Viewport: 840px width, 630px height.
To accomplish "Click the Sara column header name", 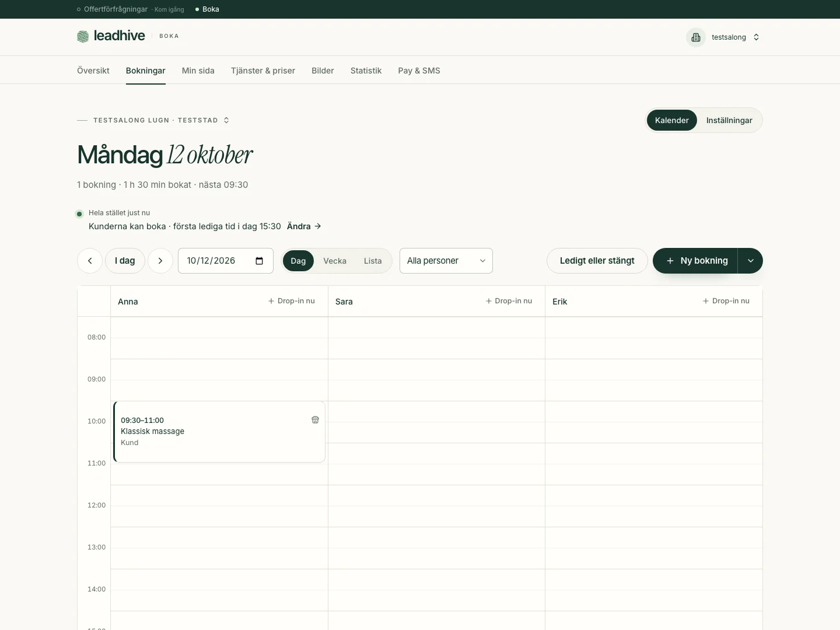I will 344,302.
